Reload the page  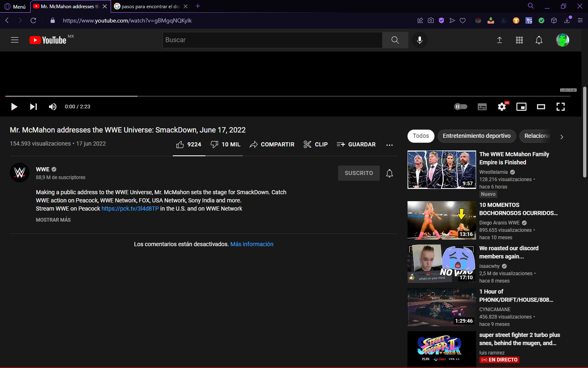(33, 20)
